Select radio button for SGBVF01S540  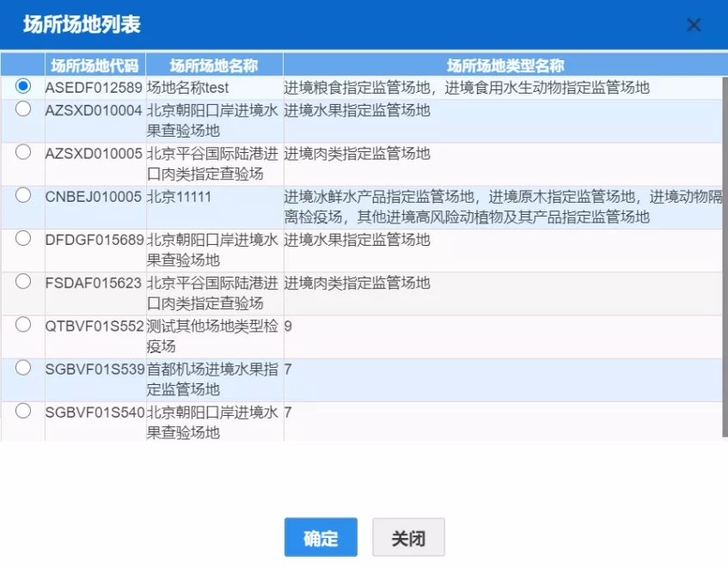pyautogui.click(x=22, y=411)
